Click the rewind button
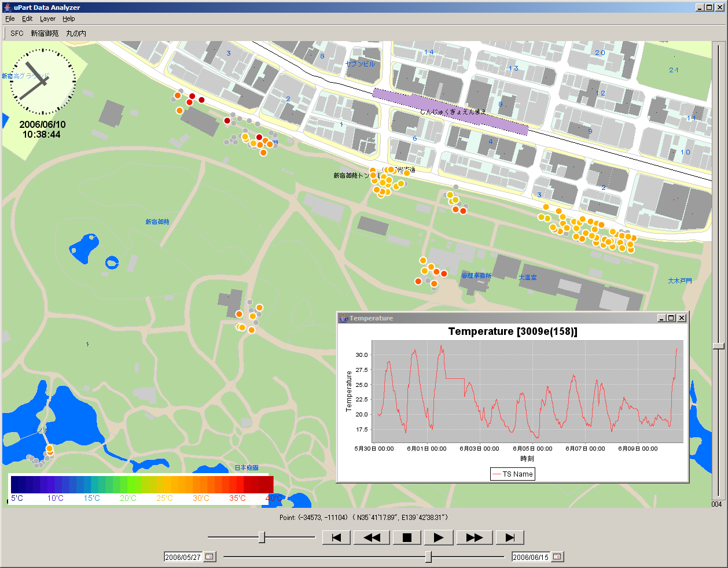The height and width of the screenshot is (568, 728). 372,537
